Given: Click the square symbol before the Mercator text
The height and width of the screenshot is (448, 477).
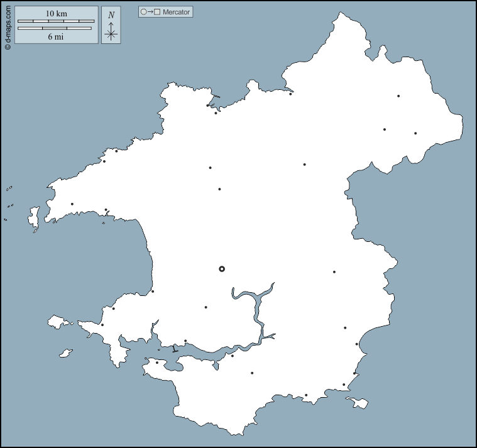Looking at the screenshot, I should (x=157, y=12).
